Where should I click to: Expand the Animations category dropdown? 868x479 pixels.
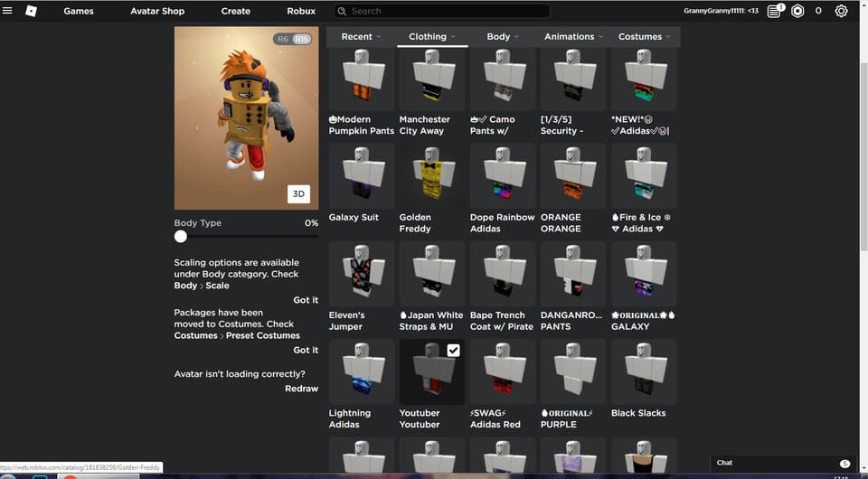573,37
